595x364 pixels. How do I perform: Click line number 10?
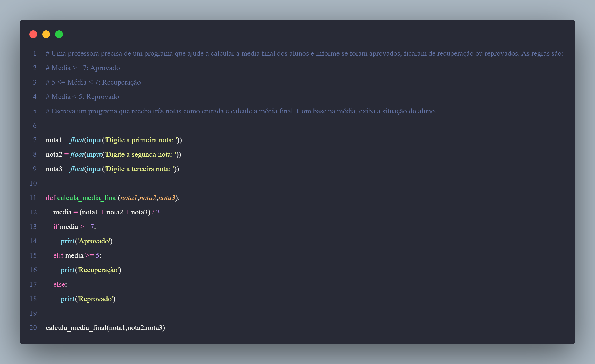pyautogui.click(x=33, y=183)
